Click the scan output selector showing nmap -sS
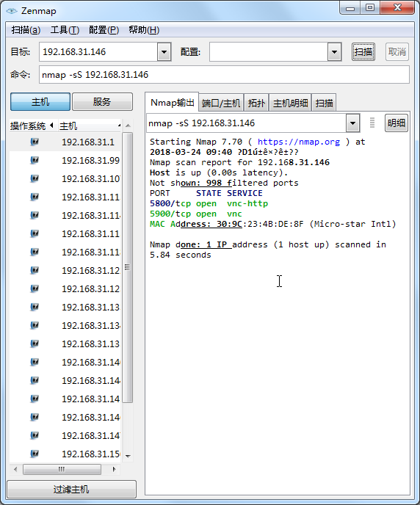The width and height of the screenshot is (420, 505). [247, 123]
